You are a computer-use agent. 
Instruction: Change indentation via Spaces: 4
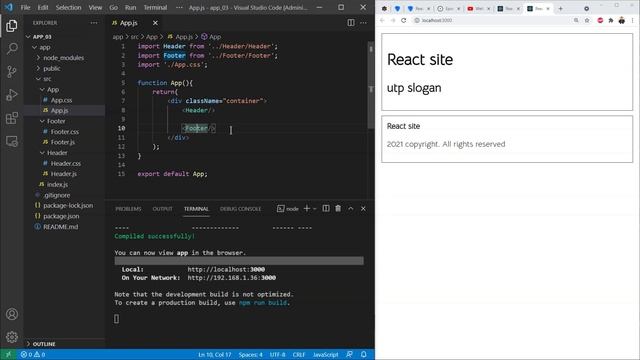(x=251, y=355)
